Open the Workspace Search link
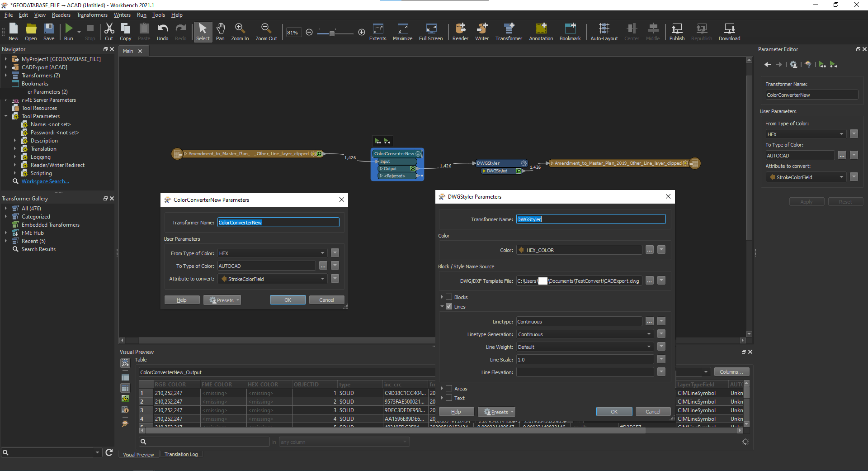This screenshot has height=471, width=868. click(x=45, y=181)
